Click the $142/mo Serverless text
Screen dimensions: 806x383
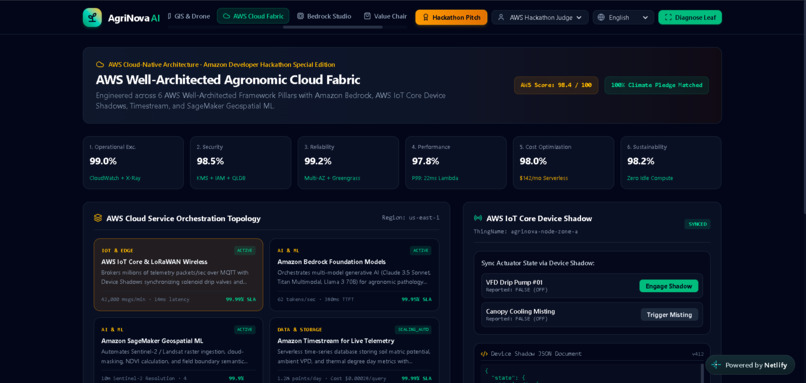[x=543, y=178]
